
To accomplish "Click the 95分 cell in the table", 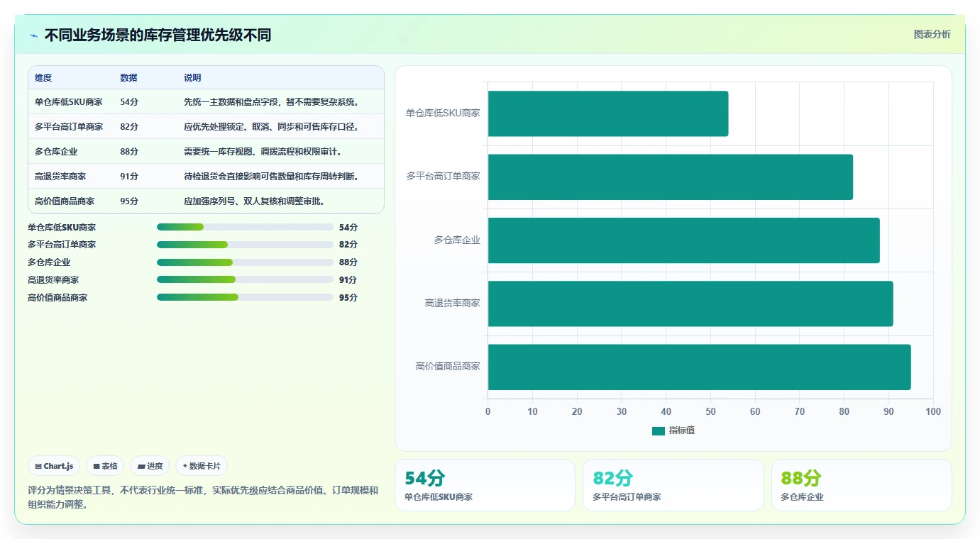I will coord(129,201).
